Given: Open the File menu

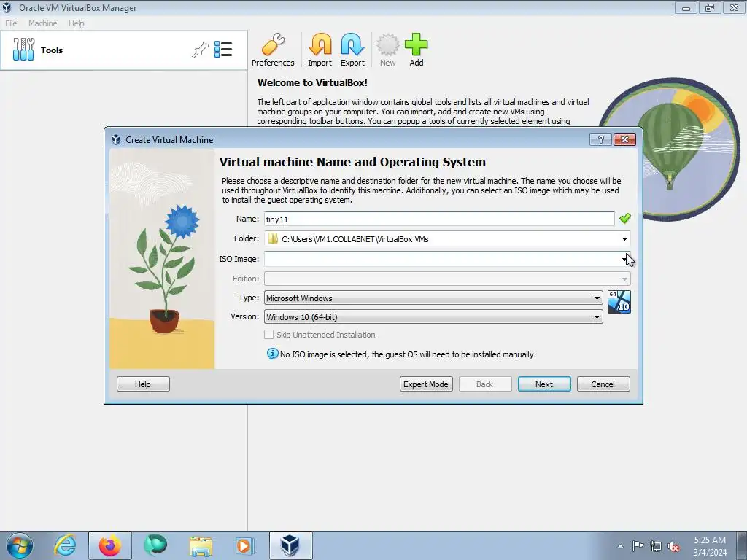Looking at the screenshot, I should (11, 23).
